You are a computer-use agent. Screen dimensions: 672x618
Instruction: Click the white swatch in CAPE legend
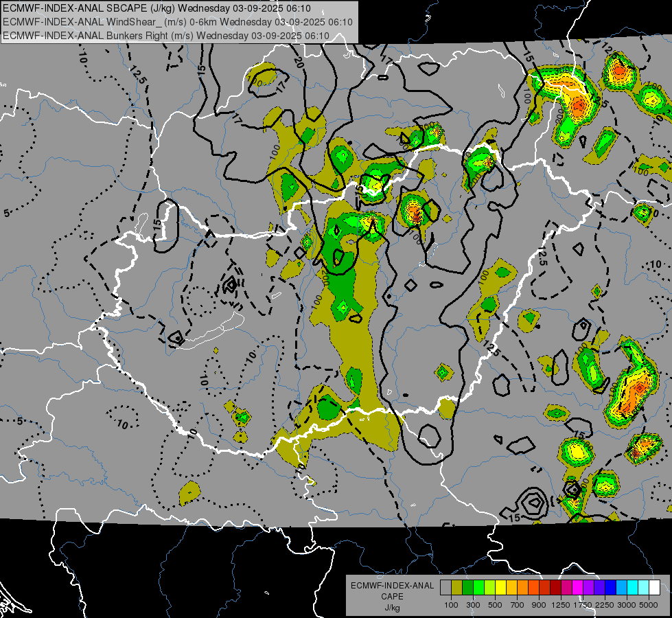655,588
